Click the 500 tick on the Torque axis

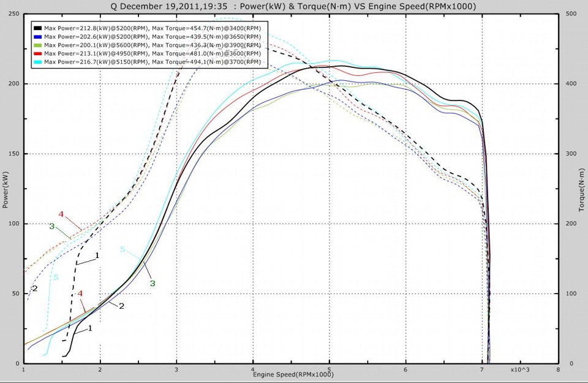(x=571, y=13)
